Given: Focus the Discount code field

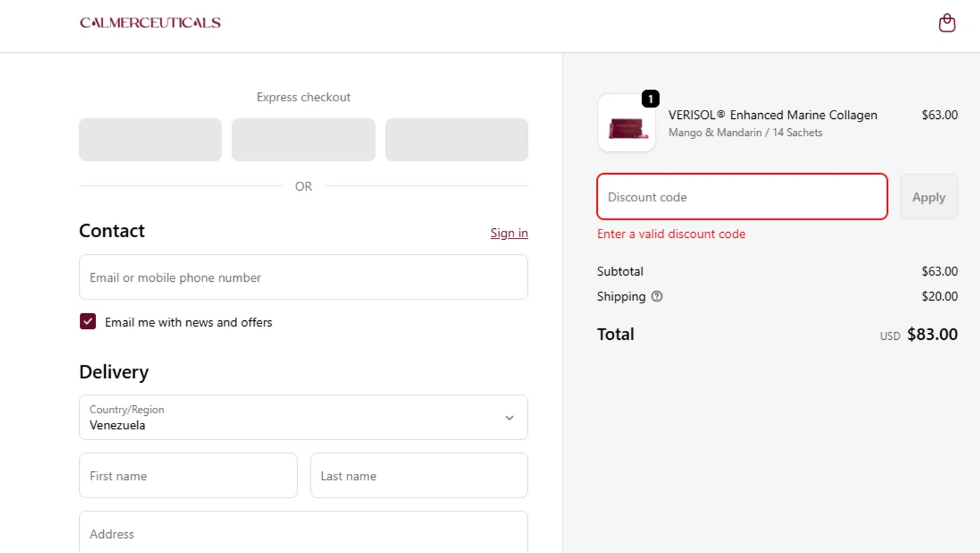Looking at the screenshot, I should (742, 197).
